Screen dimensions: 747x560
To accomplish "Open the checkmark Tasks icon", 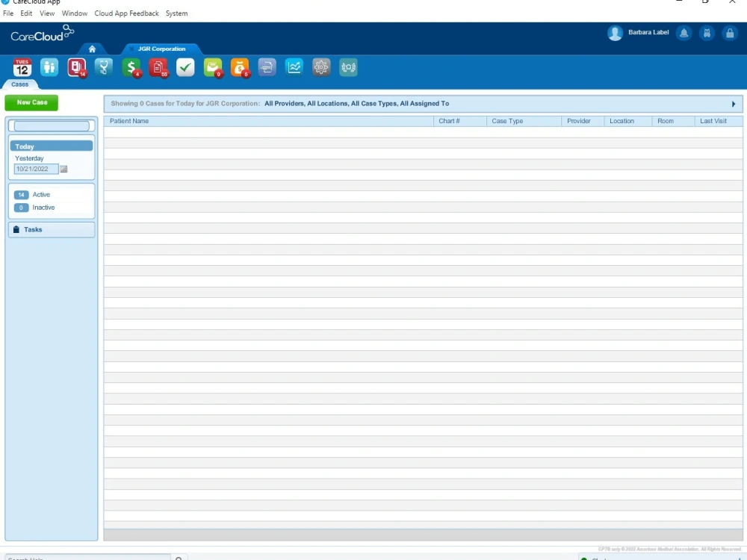I will 185,68.
